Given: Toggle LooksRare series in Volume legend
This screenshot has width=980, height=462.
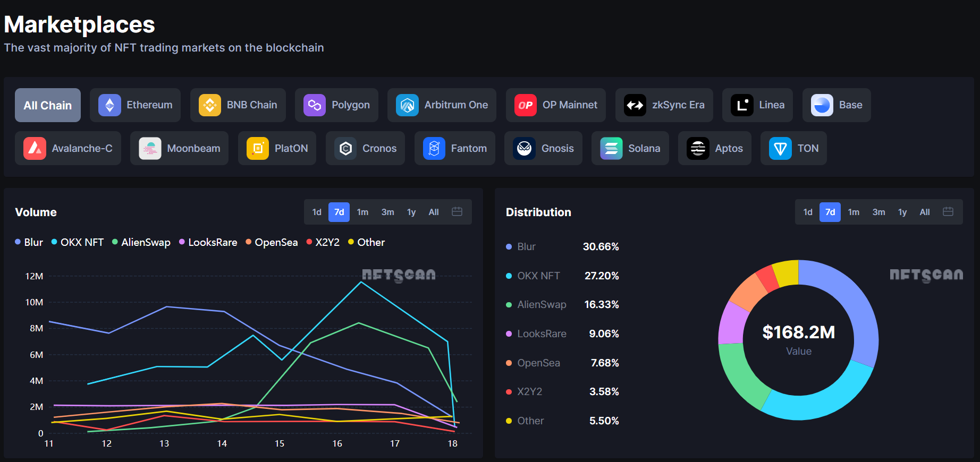Looking at the screenshot, I should 208,242.
